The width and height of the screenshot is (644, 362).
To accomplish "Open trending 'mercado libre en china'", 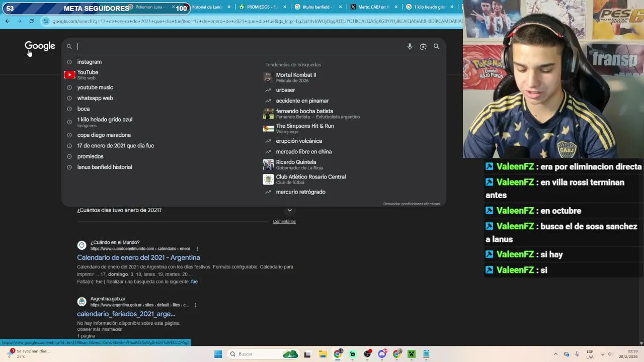I will (303, 152).
